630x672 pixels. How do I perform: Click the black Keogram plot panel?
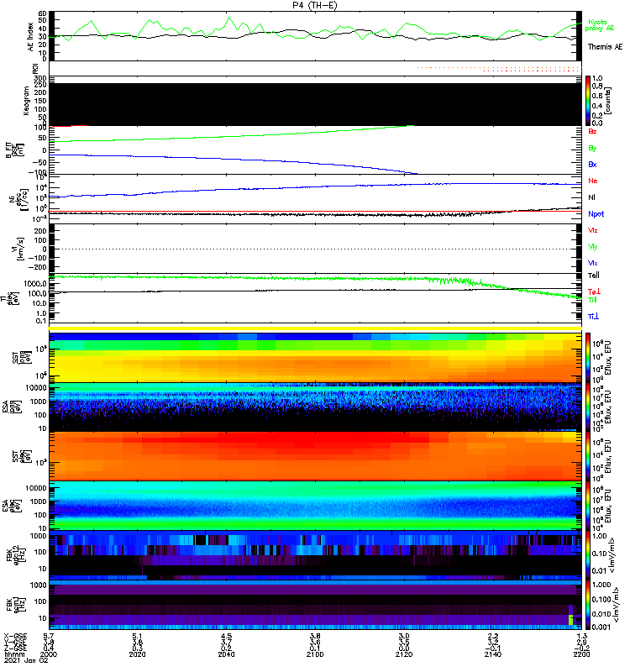(x=316, y=104)
